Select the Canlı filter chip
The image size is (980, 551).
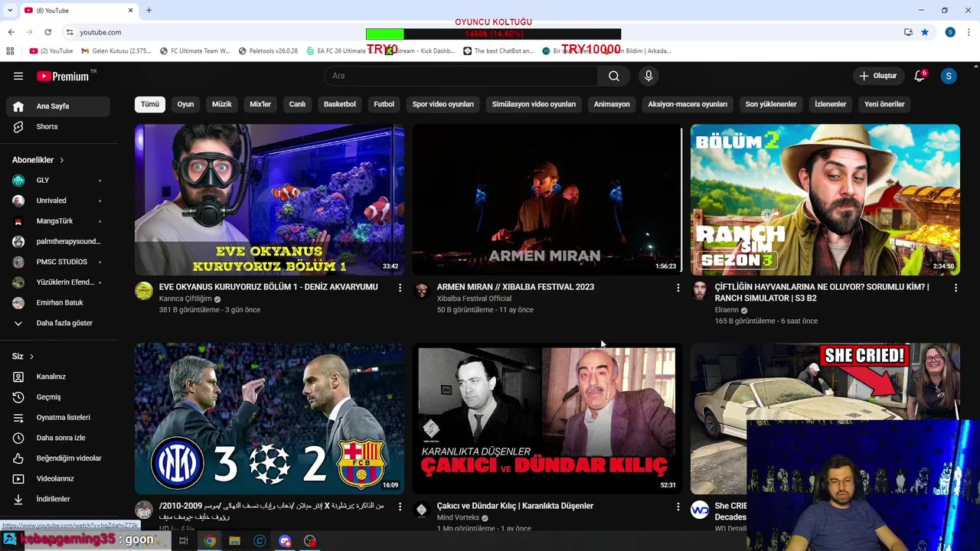(x=297, y=104)
